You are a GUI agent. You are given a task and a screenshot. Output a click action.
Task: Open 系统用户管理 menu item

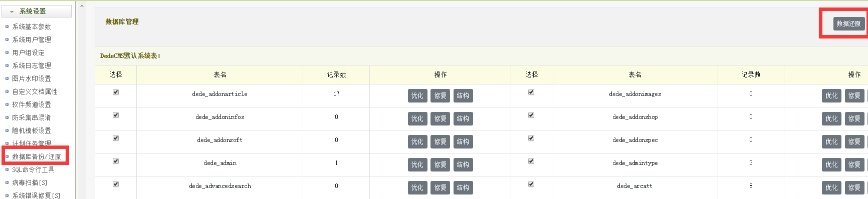pos(32,39)
